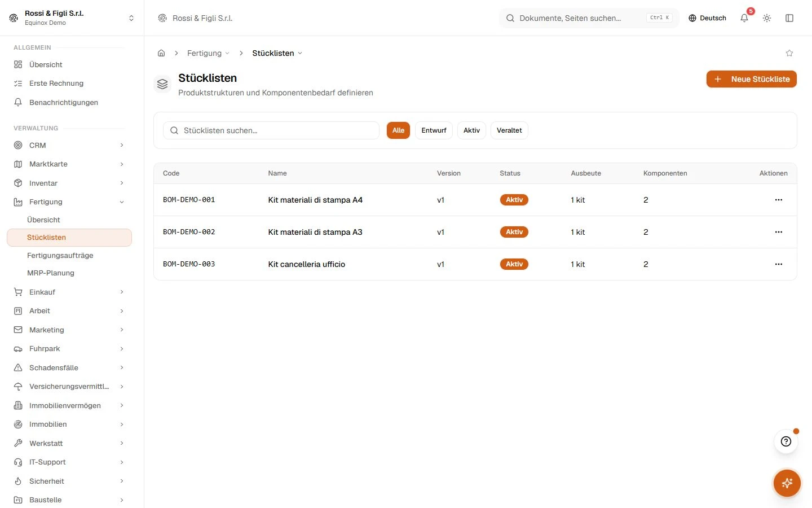The image size is (812, 508).
Task: Select the Alle filter
Action: pyautogui.click(x=398, y=130)
